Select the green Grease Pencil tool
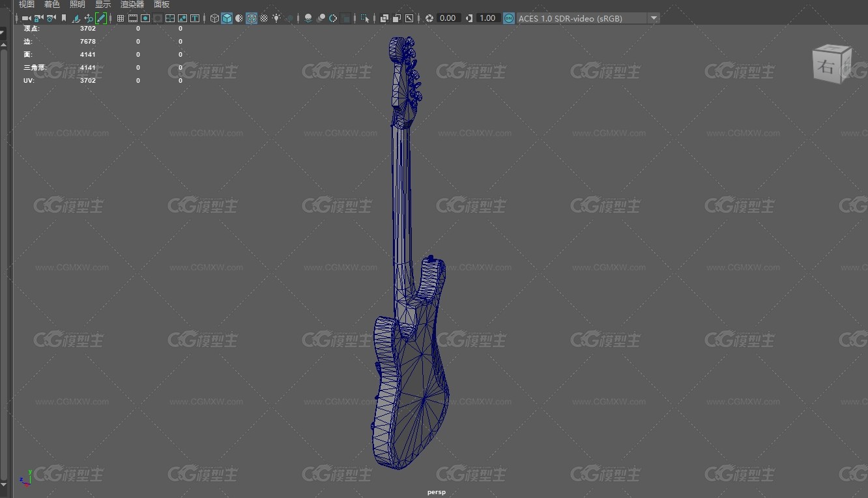This screenshot has height=498, width=868. (101, 18)
